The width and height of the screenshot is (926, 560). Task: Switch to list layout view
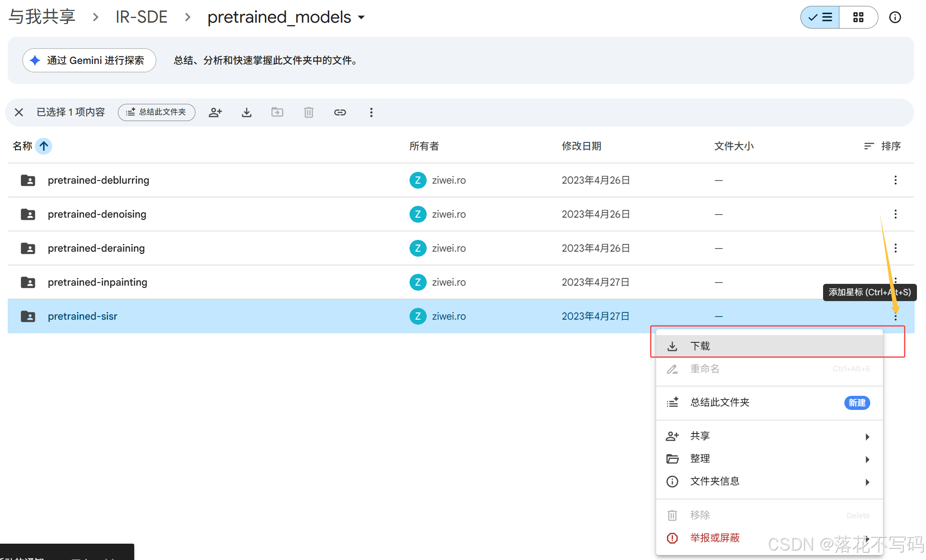[x=820, y=17]
